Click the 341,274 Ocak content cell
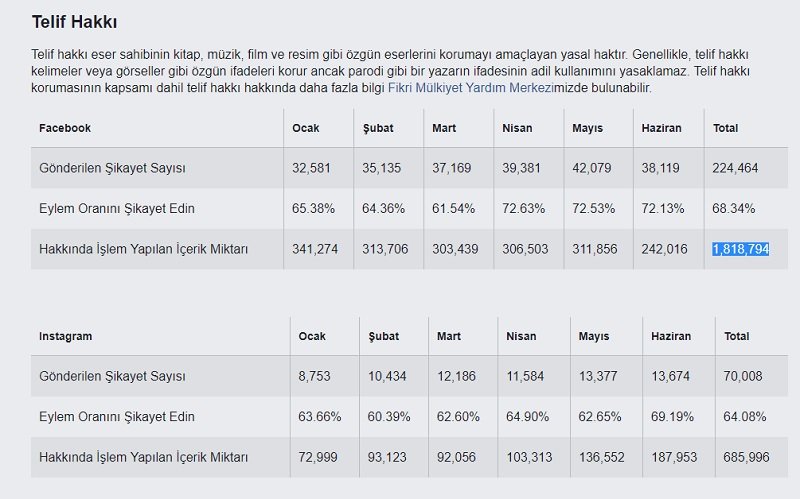Image resolution: width=800 pixels, height=499 pixels. (x=314, y=249)
